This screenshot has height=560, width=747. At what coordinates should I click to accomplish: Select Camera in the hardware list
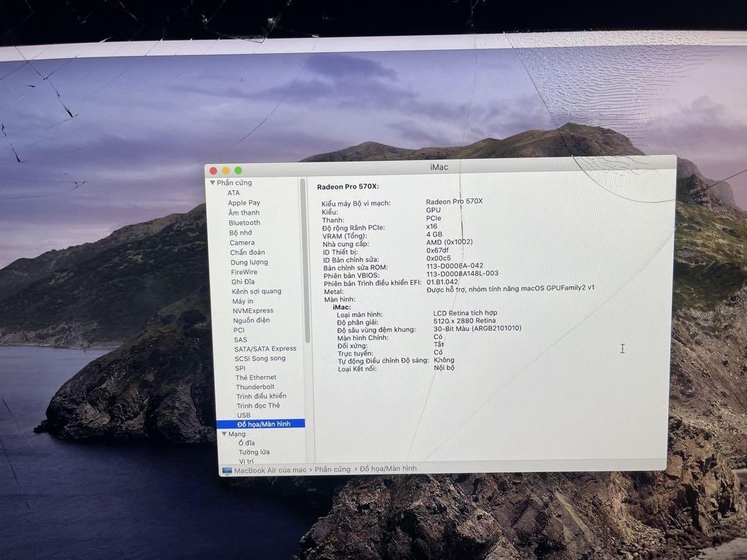pos(242,243)
